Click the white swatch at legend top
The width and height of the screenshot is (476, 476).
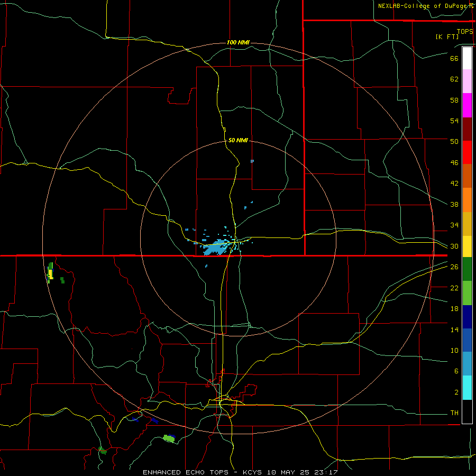point(467,58)
